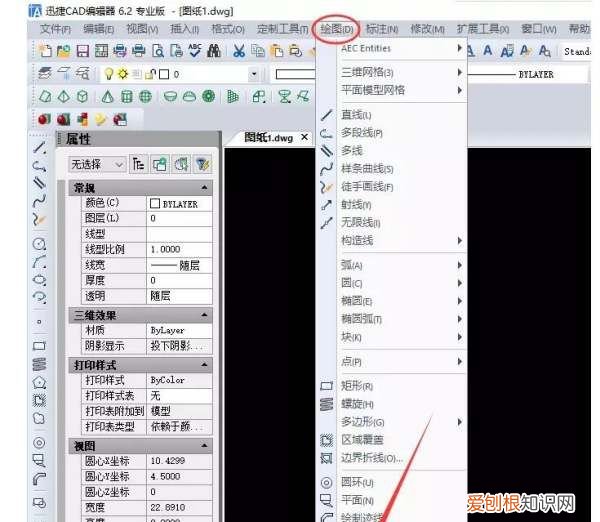This screenshot has height=522, width=600.
Task: Open the 插入(I) menu
Action: pyautogui.click(x=184, y=29)
